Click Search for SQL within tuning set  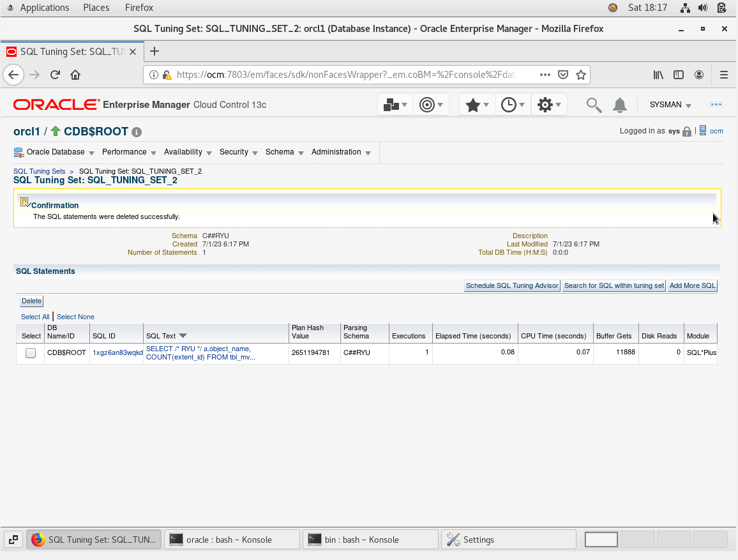coord(614,285)
